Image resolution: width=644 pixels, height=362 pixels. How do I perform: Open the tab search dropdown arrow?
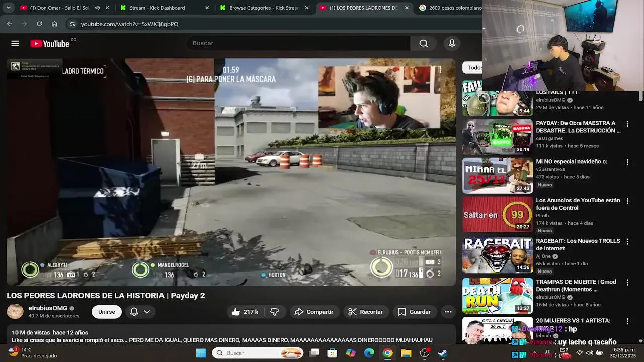(x=8, y=8)
